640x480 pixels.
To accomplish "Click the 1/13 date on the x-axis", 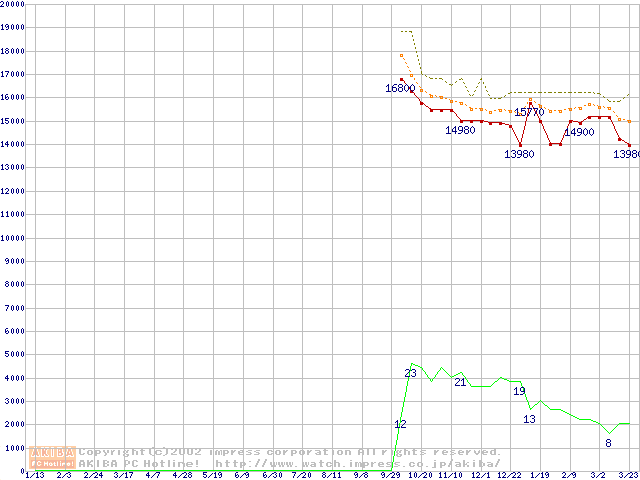I will click(34, 476).
